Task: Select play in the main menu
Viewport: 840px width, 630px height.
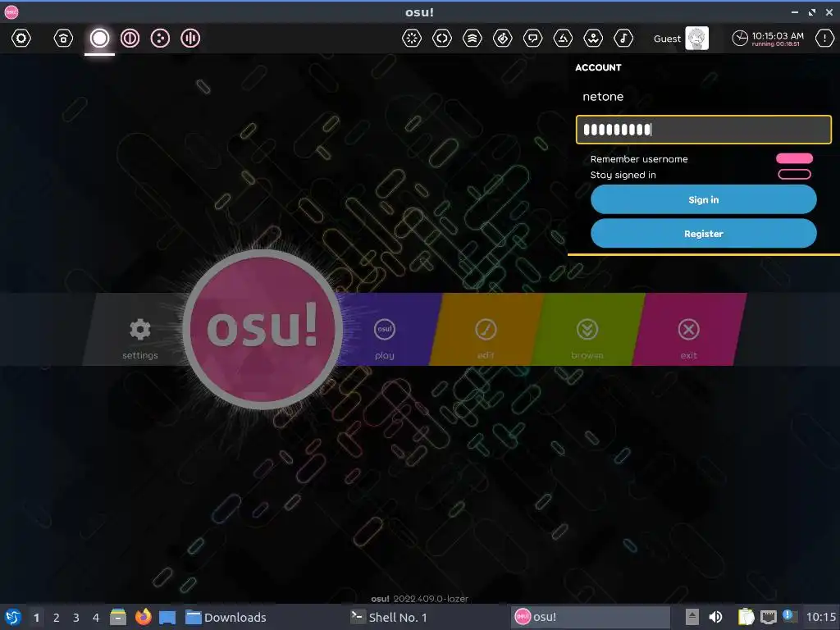Action: pyautogui.click(x=385, y=339)
